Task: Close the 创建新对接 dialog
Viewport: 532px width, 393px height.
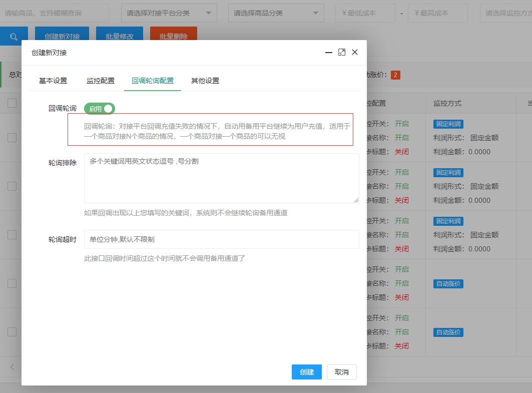Action: pyautogui.click(x=355, y=52)
